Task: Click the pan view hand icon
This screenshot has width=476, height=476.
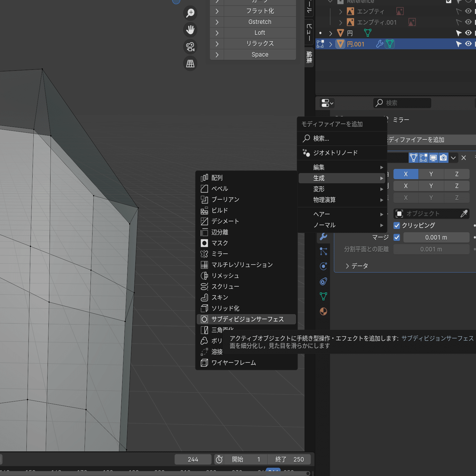Action: point(190,30)
